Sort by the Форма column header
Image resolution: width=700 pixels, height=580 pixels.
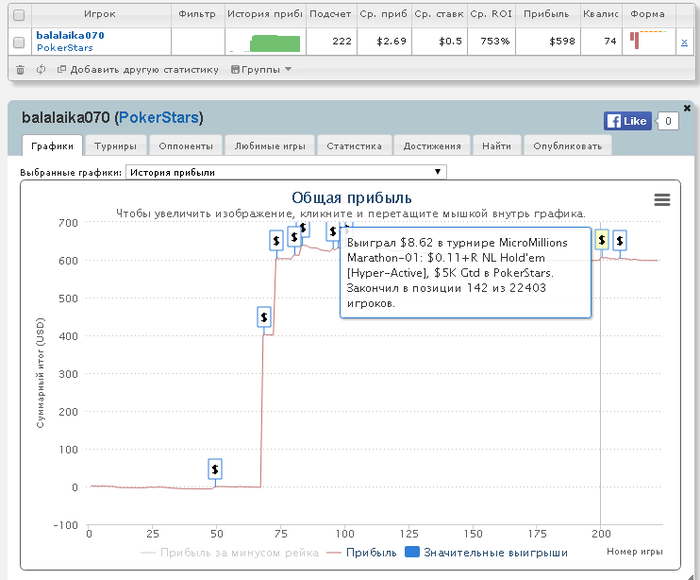pyautogui.click(x=647, y=14)
